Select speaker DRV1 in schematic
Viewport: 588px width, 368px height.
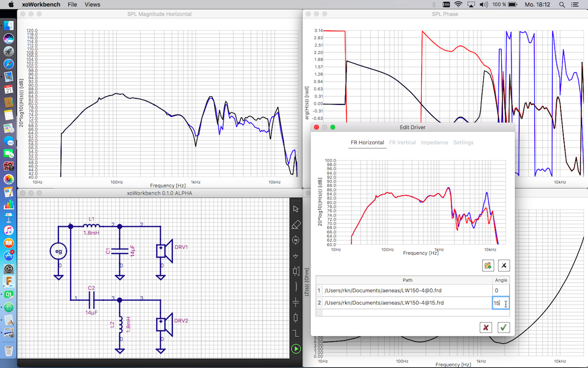[x=164, y=251]
